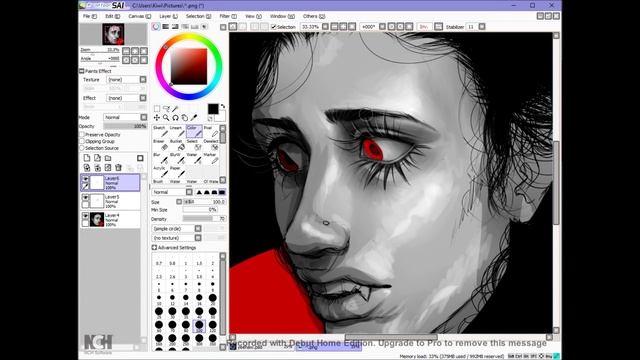The image size is (640, 360).
Task: Select brush size 20 preset
Action: (213, 299)
